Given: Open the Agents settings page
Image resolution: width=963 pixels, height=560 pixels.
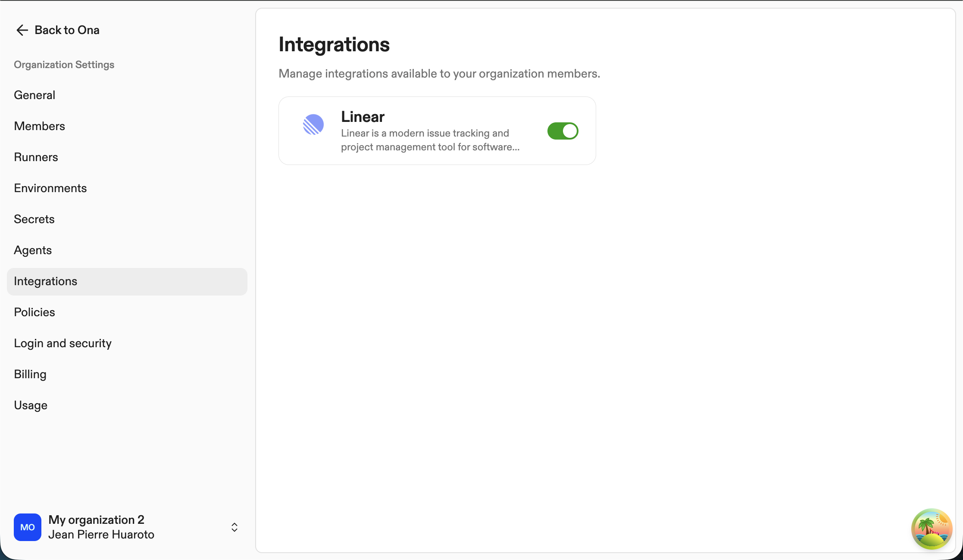Looking at the screenshot, I should coord(33,250).
